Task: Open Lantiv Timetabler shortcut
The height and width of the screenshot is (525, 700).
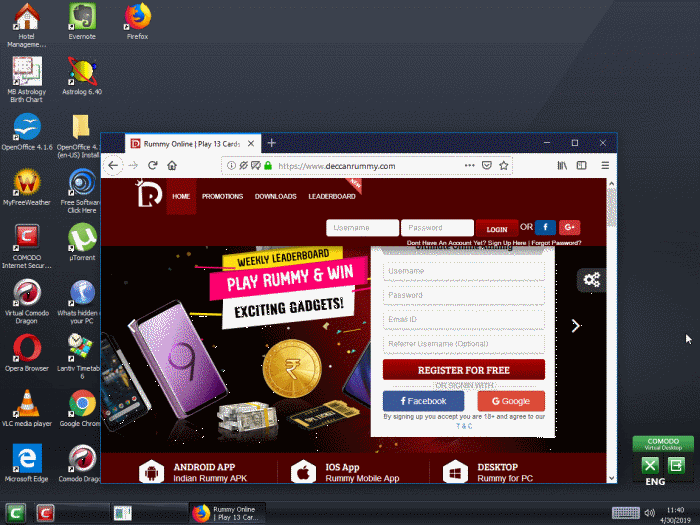Action: pyautogui.click(x=78, y=357)
